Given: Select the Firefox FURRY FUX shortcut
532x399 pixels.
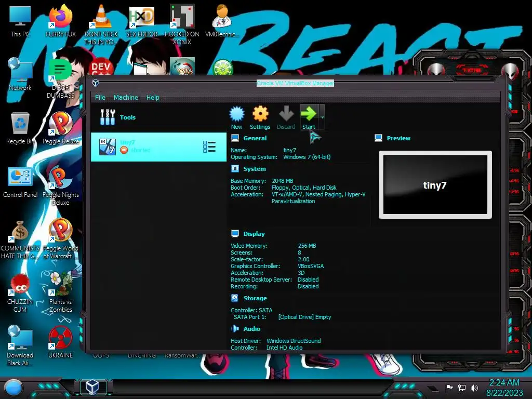Looking at the screenshot, I should tap(61, 22).
